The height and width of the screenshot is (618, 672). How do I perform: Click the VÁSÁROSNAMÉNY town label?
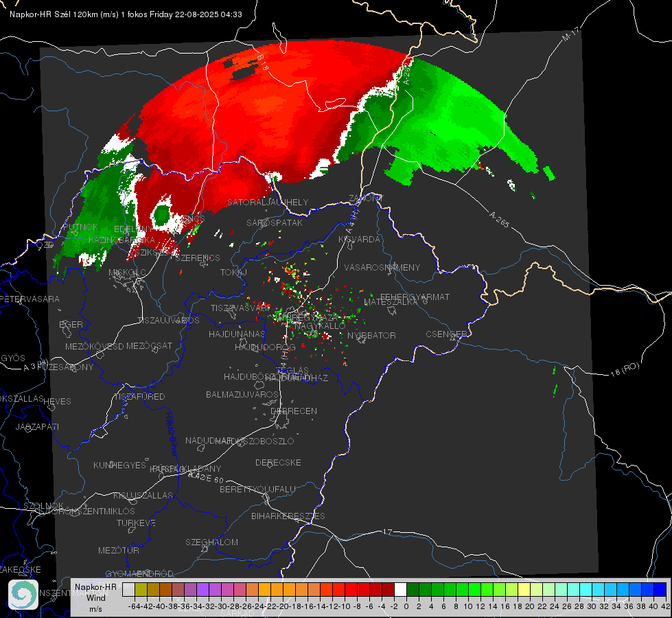point(382,268)
